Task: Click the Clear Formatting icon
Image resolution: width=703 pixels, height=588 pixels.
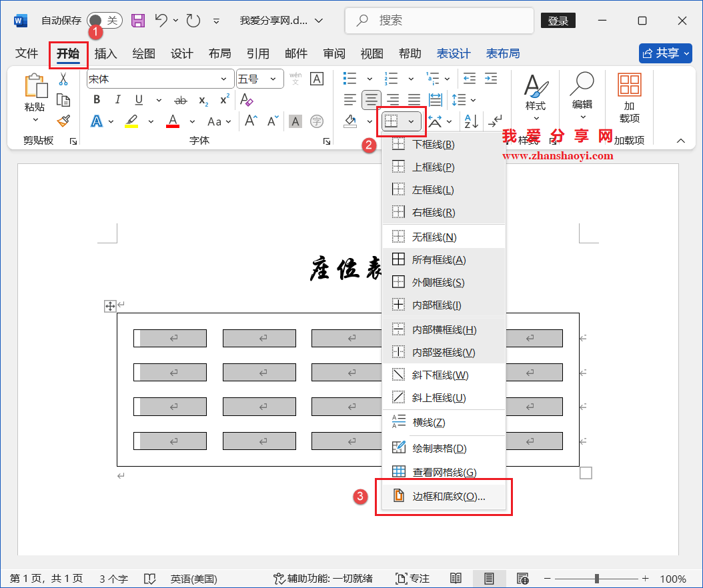Action: (247, 99)
